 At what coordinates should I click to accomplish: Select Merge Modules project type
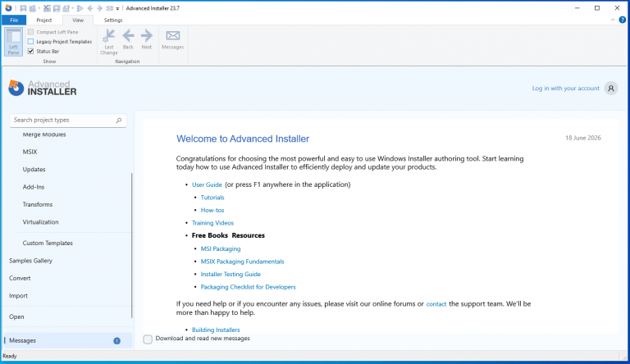click(44, 134)
